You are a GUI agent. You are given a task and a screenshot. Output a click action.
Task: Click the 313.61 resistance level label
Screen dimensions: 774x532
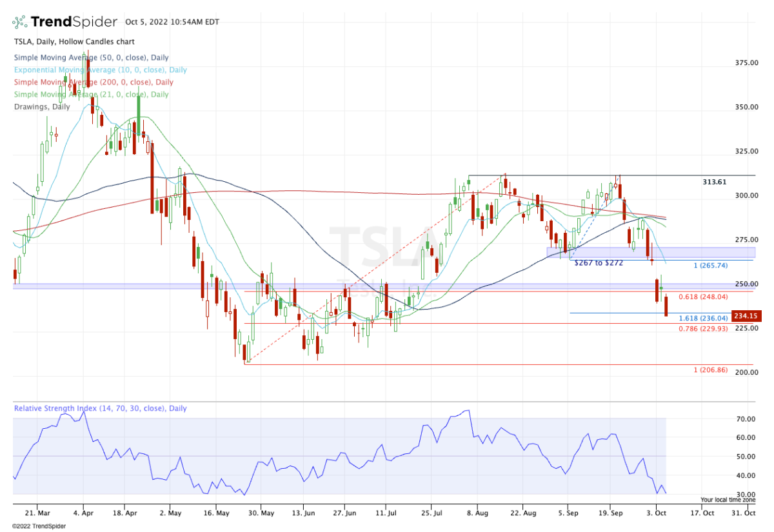[715, 182]
